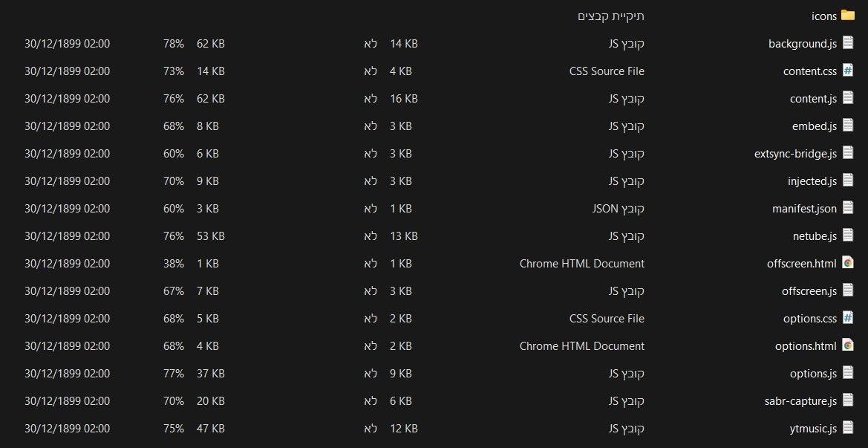Viewport: 868px width, 448px height.
Task: Select the options.css file icon
Action: coord(847,317)
